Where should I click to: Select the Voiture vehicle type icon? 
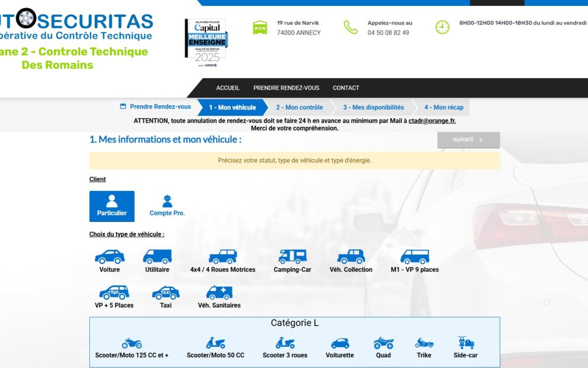point(109,257)
